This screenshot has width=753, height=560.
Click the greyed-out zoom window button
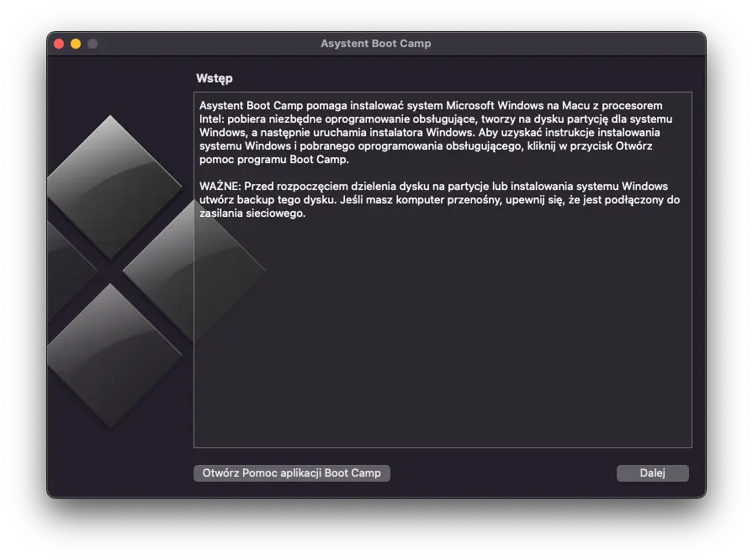pos(93,44)
